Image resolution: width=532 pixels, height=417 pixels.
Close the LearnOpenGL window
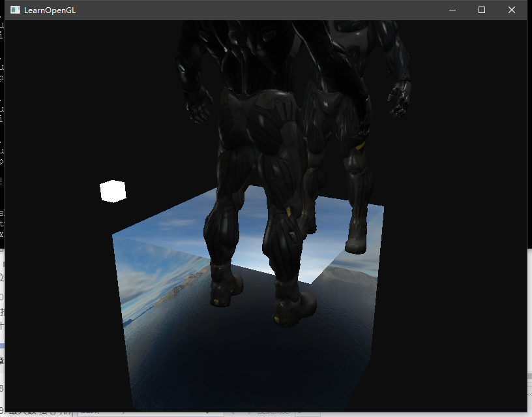511,10
